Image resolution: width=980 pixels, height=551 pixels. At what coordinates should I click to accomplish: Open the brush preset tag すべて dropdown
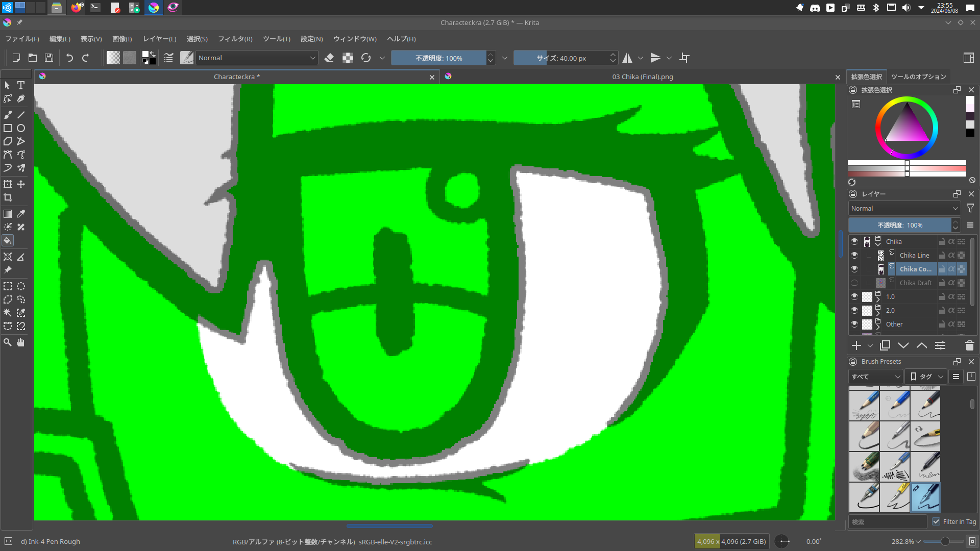tap(876, 377)
